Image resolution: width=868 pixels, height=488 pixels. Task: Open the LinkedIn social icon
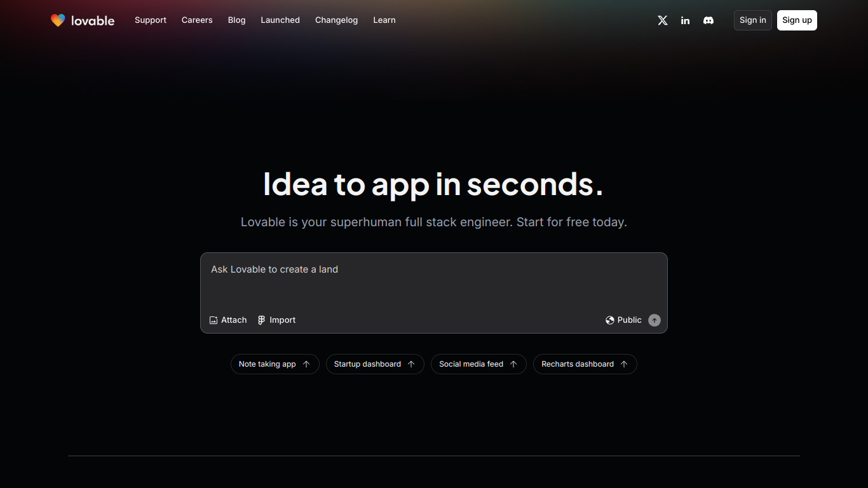[x=685, y=20]
